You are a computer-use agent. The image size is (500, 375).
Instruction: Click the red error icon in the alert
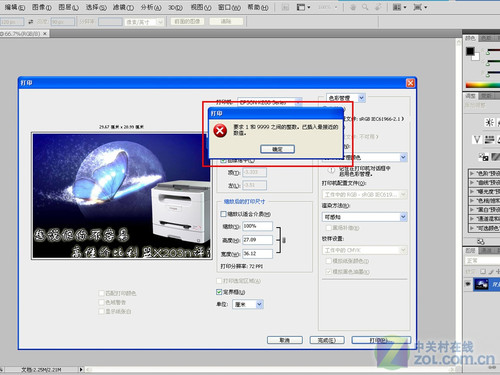pos(220,130)
